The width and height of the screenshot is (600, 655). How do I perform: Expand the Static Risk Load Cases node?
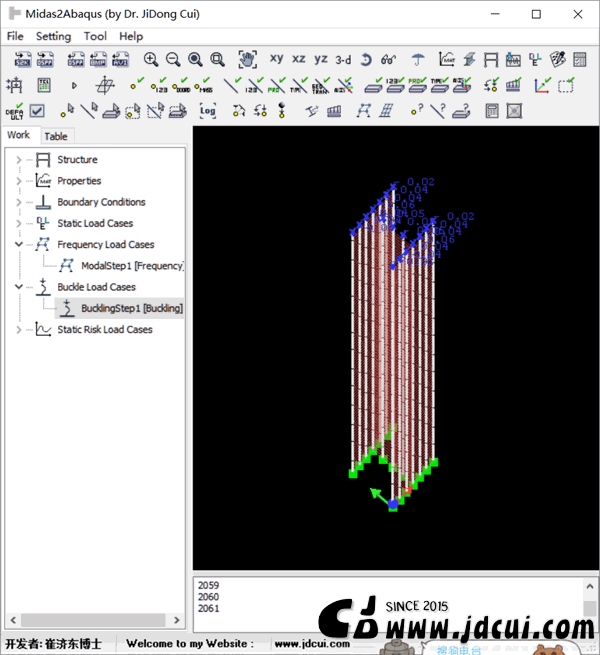coord(19,330)
